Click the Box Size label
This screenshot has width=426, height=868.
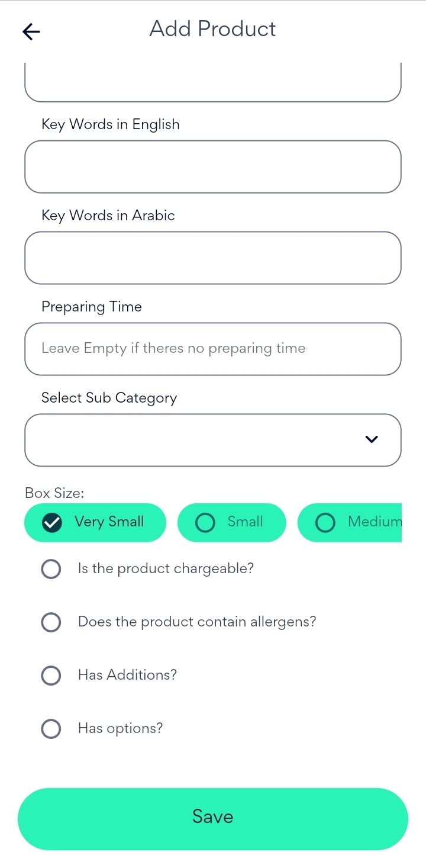coord(54,493)
